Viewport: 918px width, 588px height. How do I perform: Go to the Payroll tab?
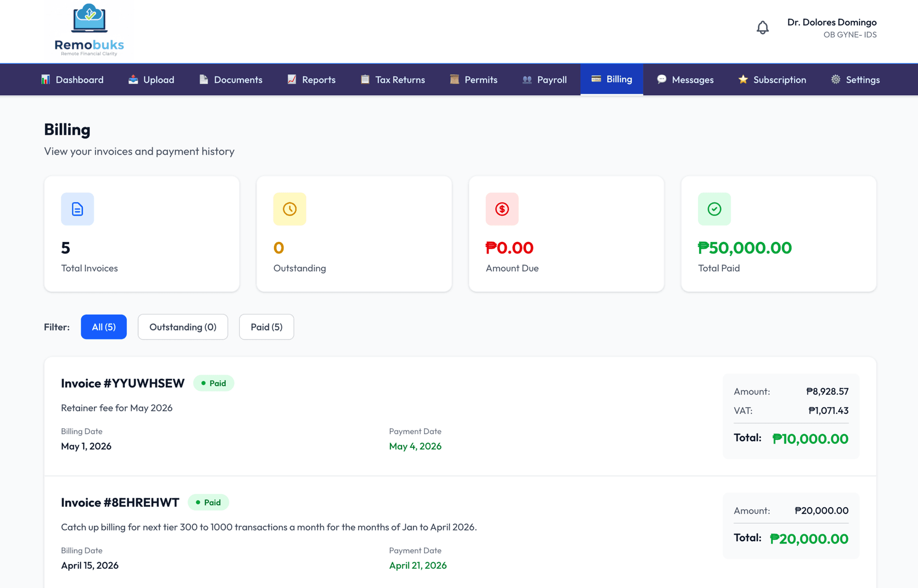tap(545, 79)
